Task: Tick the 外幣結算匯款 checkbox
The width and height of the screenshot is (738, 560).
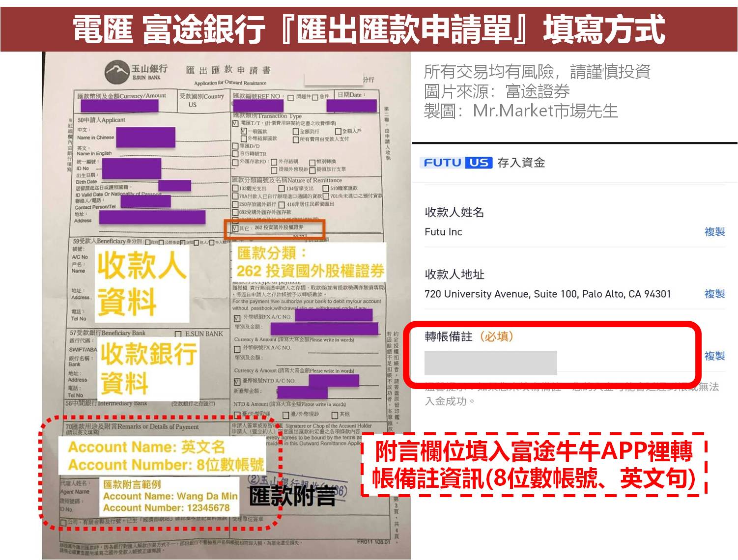Action: pos(244,139)
